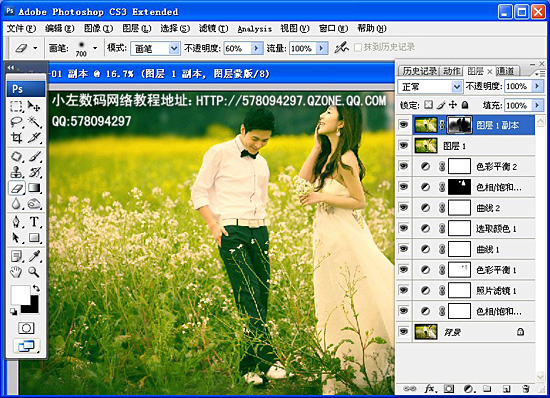Image resolution: width=550 pixels, height=398 pixels.
Task: Toggle visibility of 背景 layer
Action: tap(404, 331)
